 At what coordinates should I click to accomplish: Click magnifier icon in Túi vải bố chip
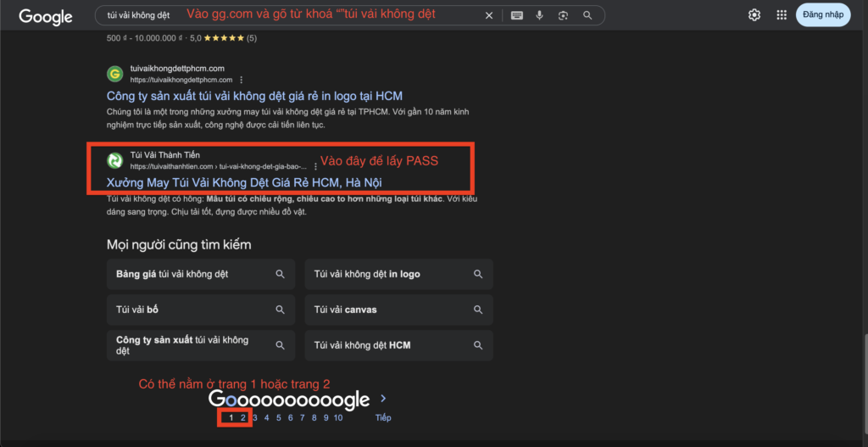(280, 310)
